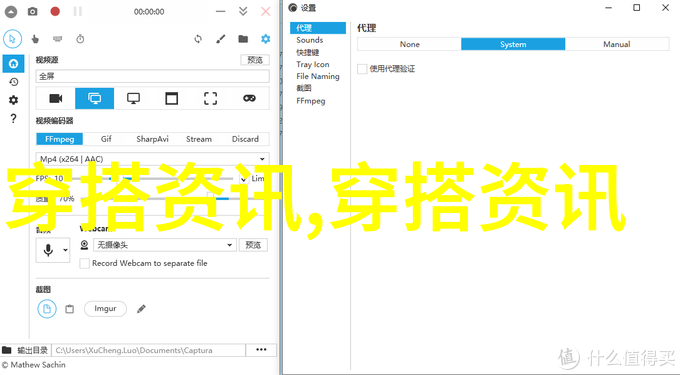Click the 预览 button beside the webcam dropdown
Image resolution: width=680 pixels, height=375 pixels.
[x=253, y=245]
